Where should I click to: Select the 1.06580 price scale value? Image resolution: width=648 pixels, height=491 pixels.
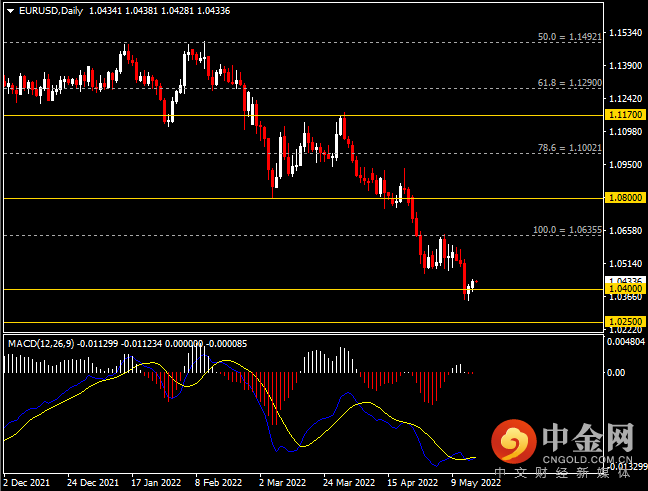click(626, 230)
